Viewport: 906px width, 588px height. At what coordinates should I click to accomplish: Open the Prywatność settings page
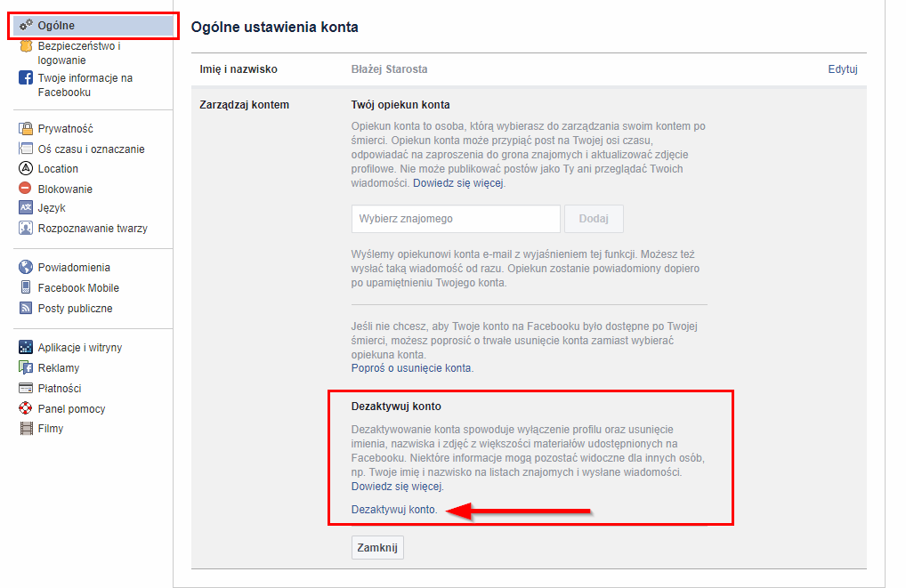coord(65,128)
